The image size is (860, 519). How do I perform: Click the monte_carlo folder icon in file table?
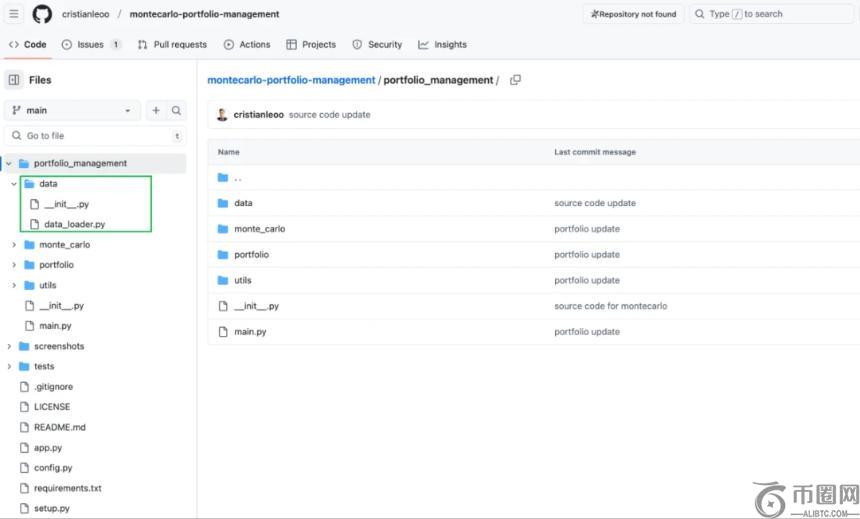(x=223, y=229)
